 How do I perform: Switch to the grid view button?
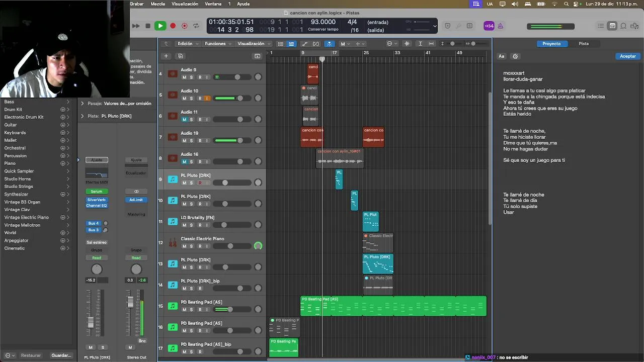click(281, 44)
